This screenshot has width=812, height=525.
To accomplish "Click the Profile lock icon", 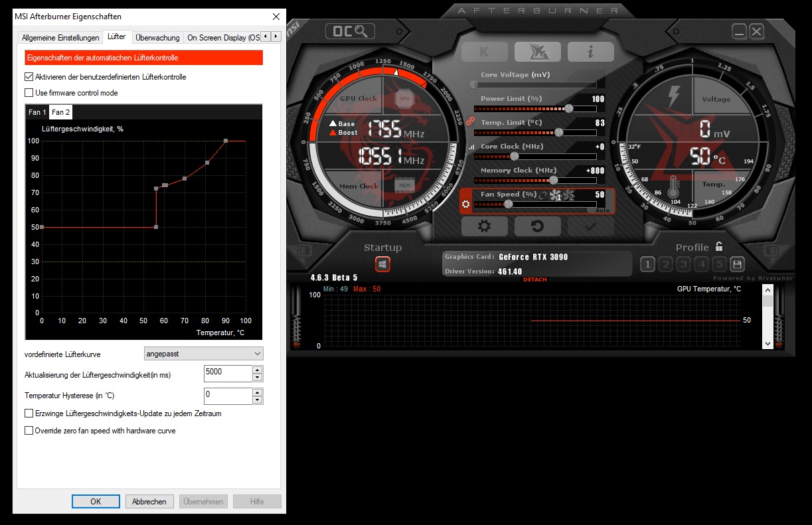I will coord(718,246).
